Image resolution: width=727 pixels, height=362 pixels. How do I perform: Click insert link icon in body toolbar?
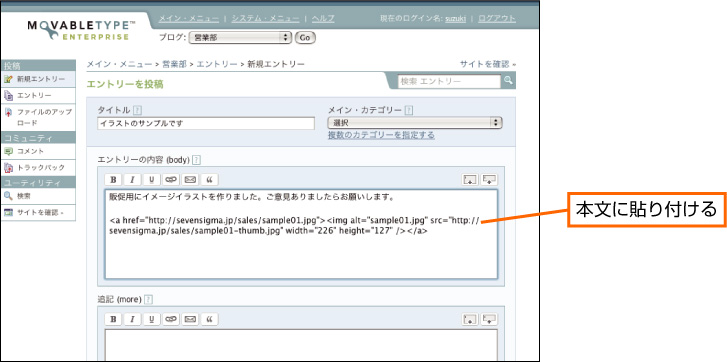(x=171, y=180)
